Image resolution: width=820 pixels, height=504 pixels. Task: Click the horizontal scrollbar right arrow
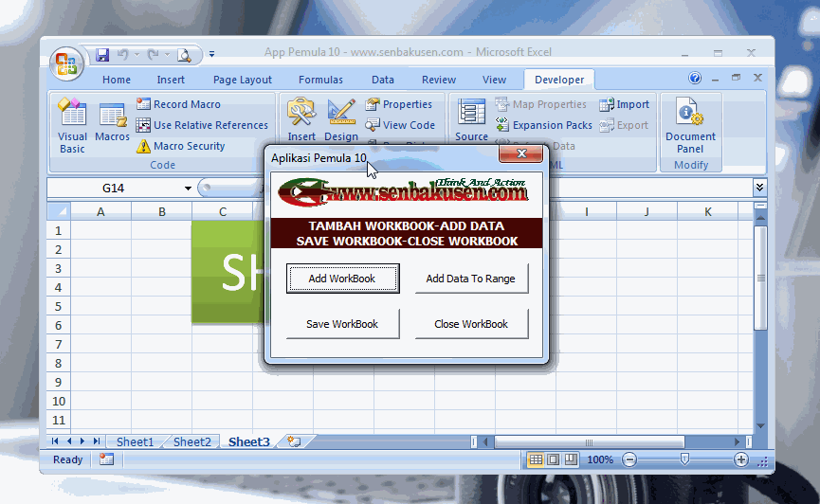737,442
